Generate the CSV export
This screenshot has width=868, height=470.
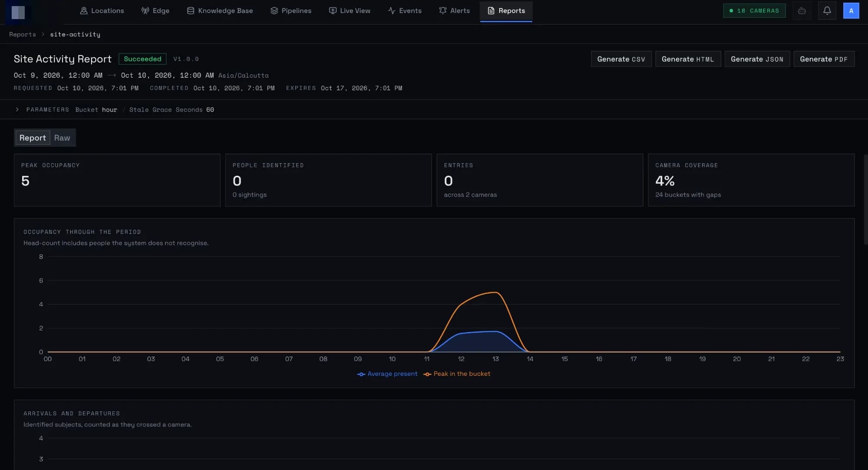621,59
